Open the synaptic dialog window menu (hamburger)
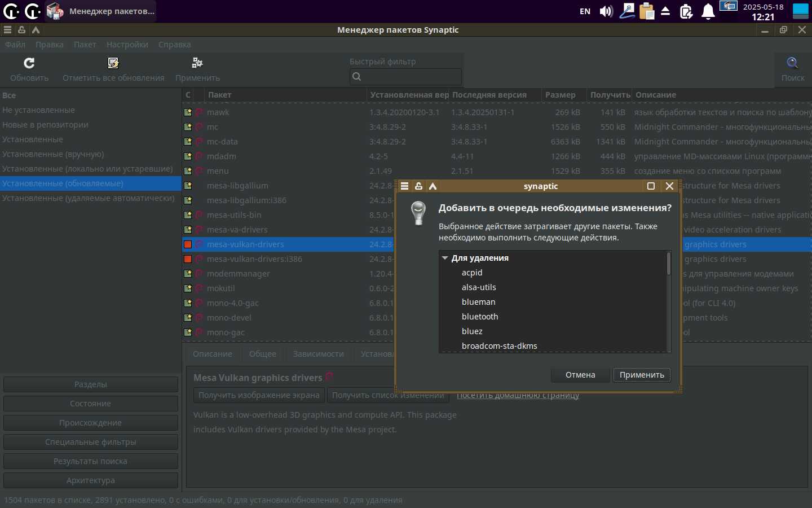 point(404,186)
